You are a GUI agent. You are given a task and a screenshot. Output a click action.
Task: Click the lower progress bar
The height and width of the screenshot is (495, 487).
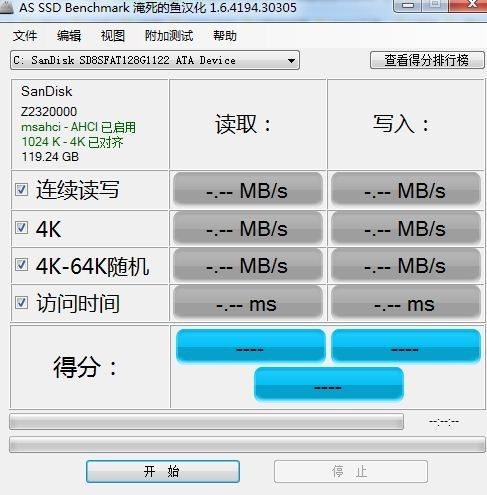click(x=247, y=445)
